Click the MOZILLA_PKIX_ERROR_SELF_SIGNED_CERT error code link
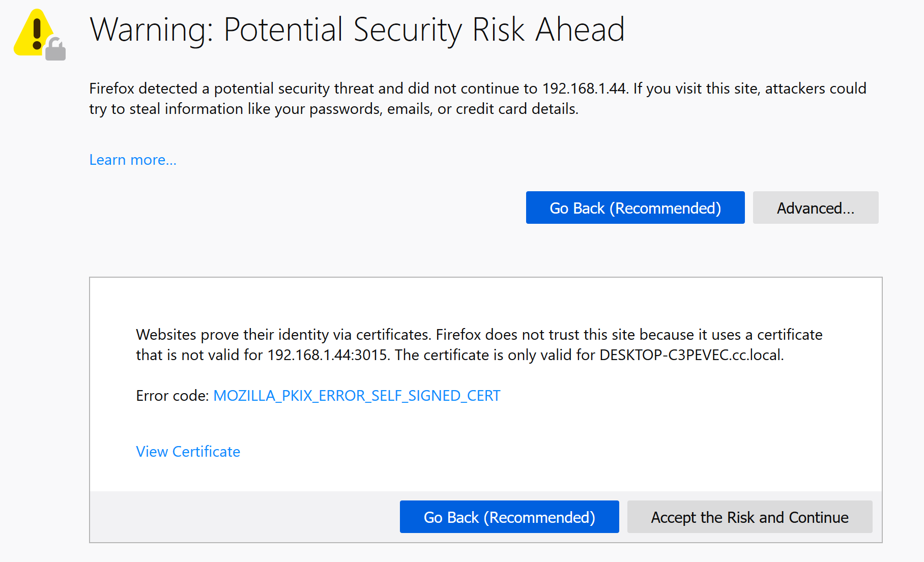Screen dimensions: 924x562 [357, 396]
